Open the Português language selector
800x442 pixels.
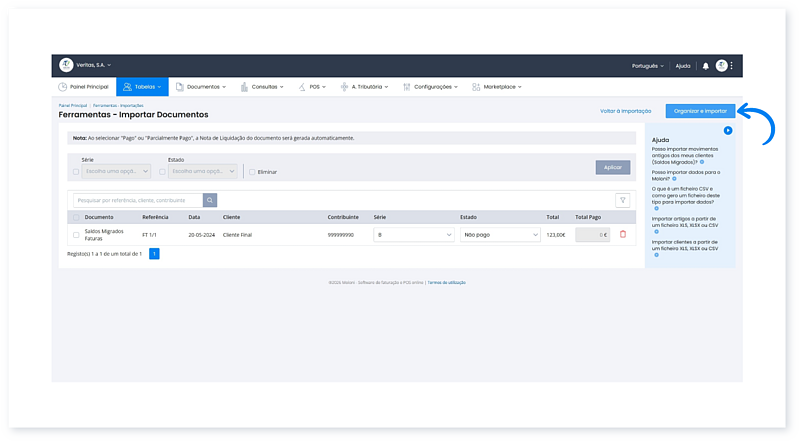[x=648, y=66]
